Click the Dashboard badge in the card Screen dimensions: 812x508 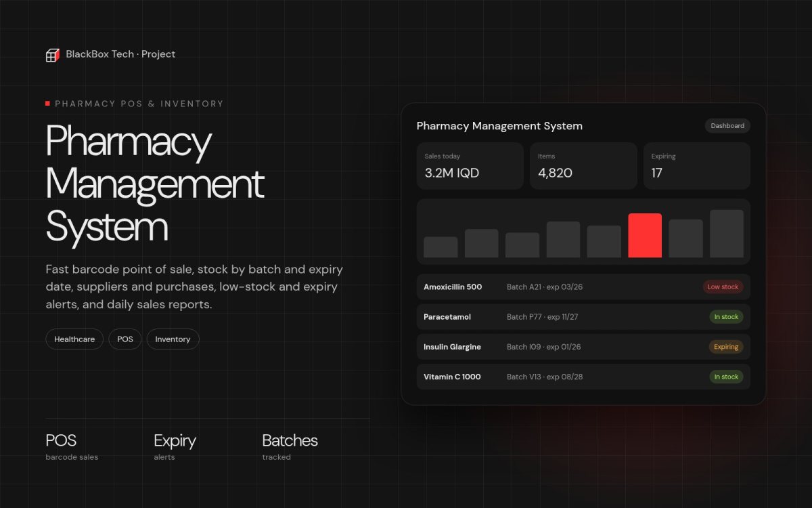[x=727, y=126]
